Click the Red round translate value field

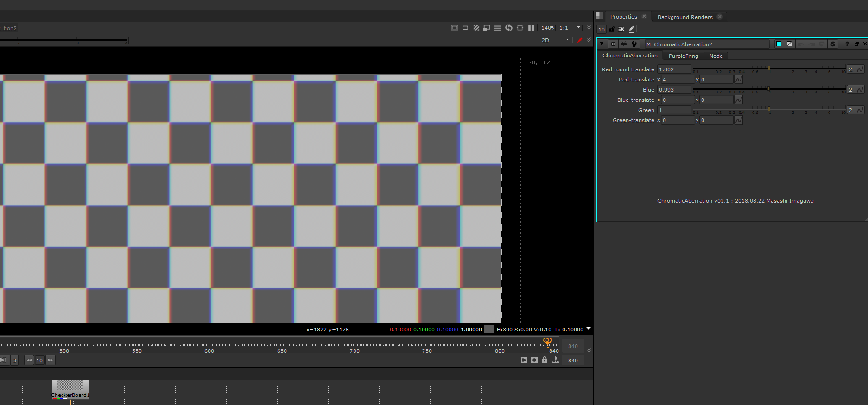(674, 69)
